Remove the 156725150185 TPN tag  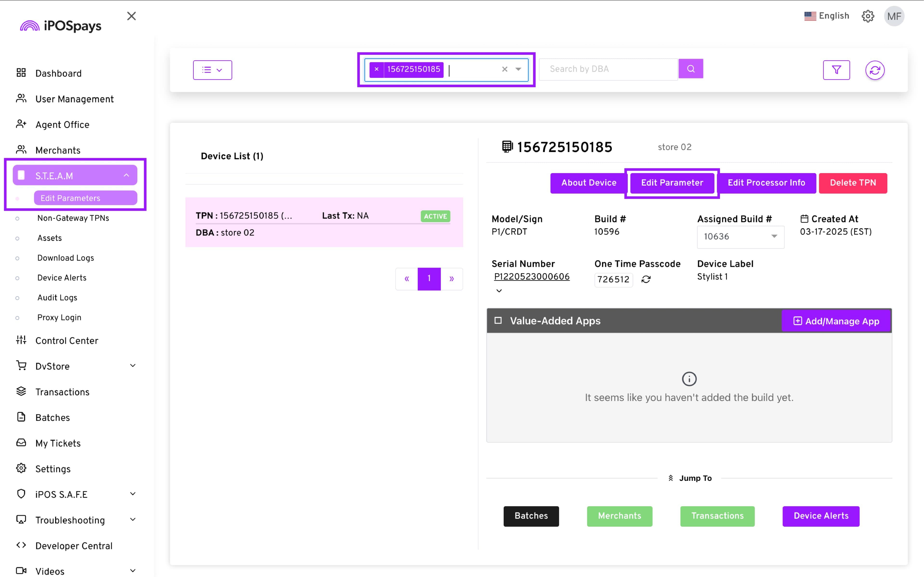pyautogui.click(x=377, y=69)
